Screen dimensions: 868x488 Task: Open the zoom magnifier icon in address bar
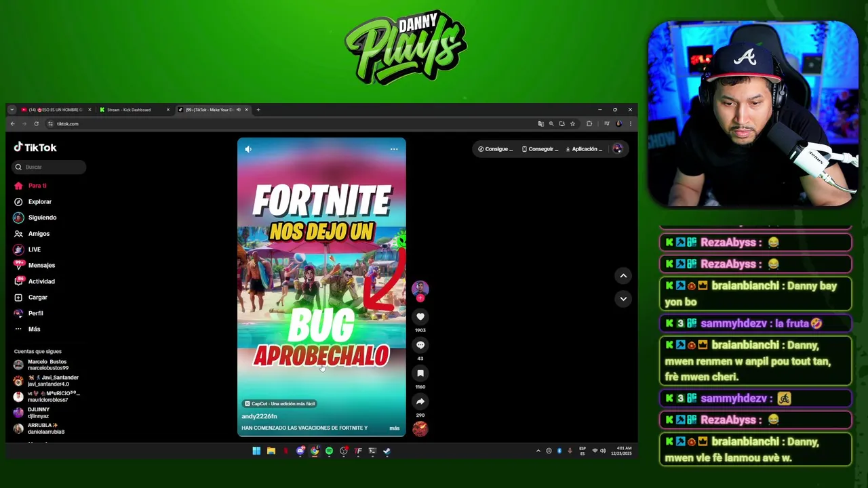coord(551,123)
